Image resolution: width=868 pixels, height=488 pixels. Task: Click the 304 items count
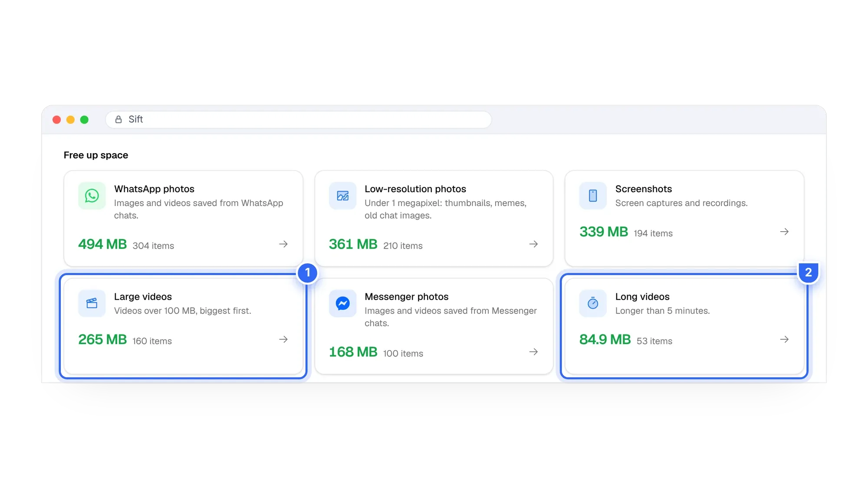[153, 246]
